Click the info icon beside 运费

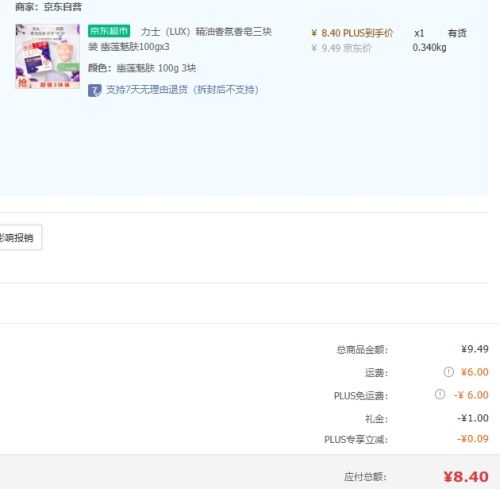point(448,372)
